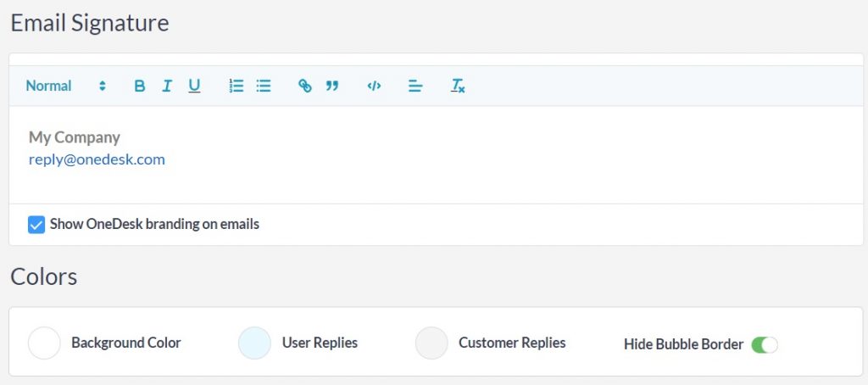Insert a code block
868x385 pixels.
374,86
